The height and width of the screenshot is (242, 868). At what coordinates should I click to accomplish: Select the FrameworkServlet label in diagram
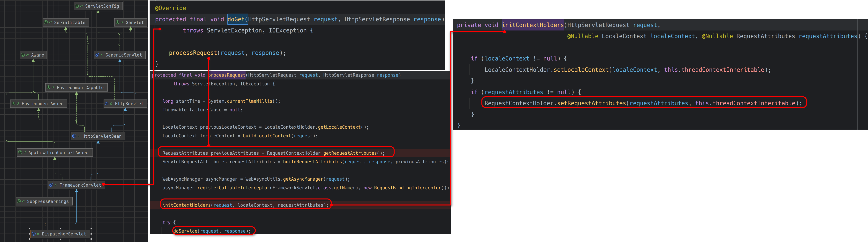point(80,185)
